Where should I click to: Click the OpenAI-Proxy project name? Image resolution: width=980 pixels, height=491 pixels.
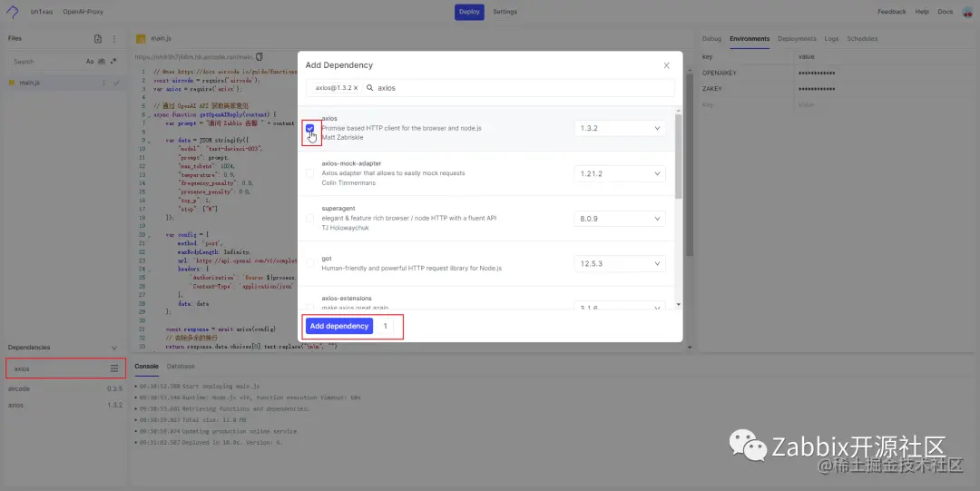pyautogui.click(x=83, y=12)
